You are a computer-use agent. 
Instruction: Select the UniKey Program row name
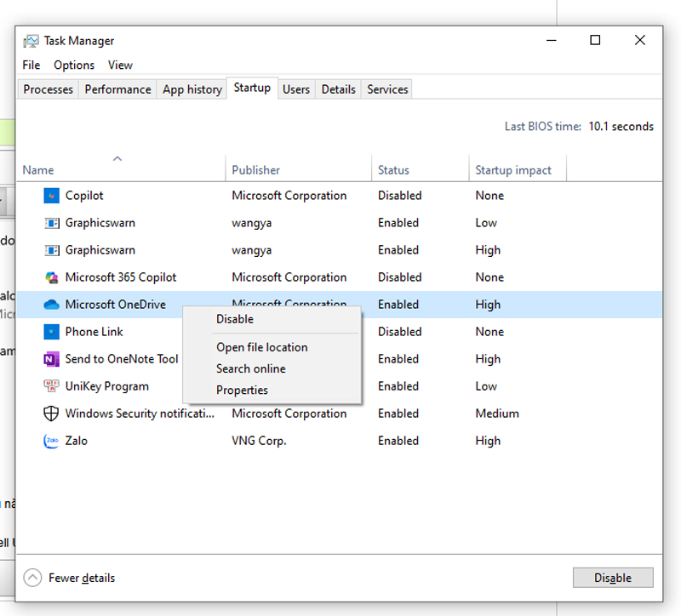tap(107, 386)
